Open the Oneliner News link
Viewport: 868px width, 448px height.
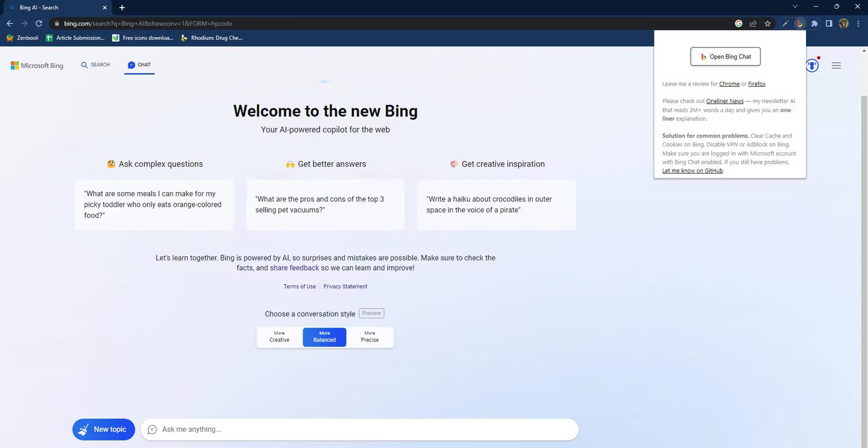point(724,101)
